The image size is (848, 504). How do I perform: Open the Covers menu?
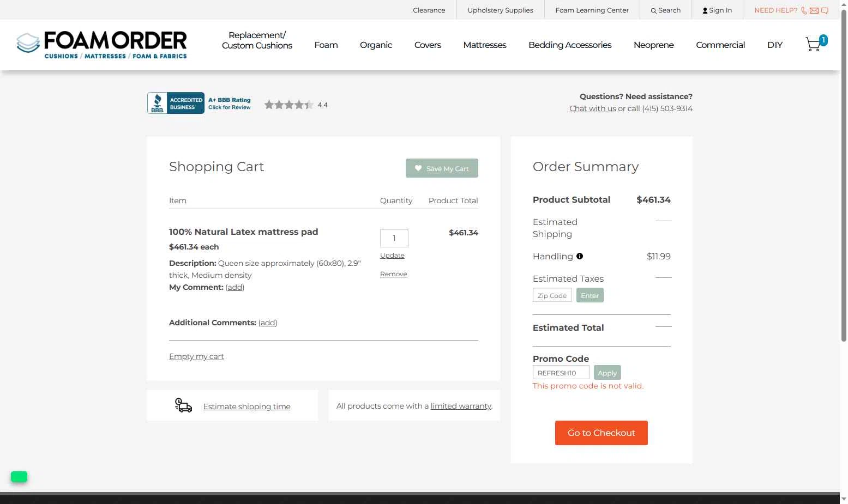click(x=428, y=45)
